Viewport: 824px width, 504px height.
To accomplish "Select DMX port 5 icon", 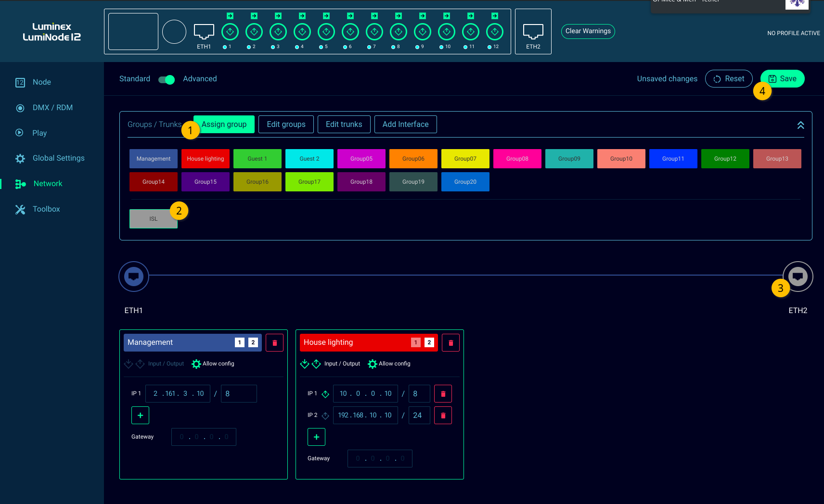I will click(326, 32).
